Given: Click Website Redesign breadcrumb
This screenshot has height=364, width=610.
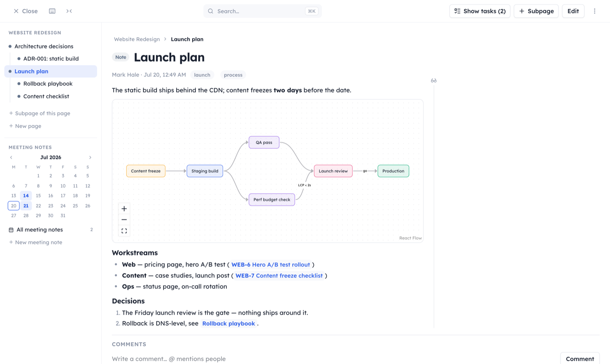Looking at the screenshot, I should coord(137,39).
